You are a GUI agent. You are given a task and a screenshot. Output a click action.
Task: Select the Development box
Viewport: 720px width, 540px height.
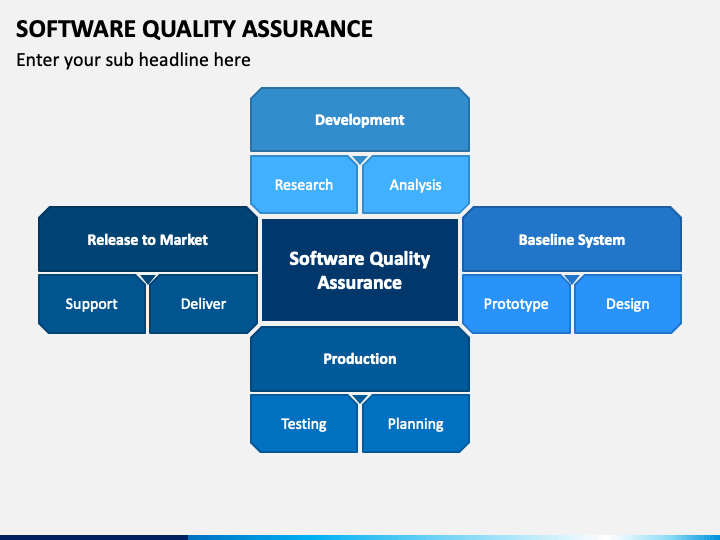pos(360,119)
